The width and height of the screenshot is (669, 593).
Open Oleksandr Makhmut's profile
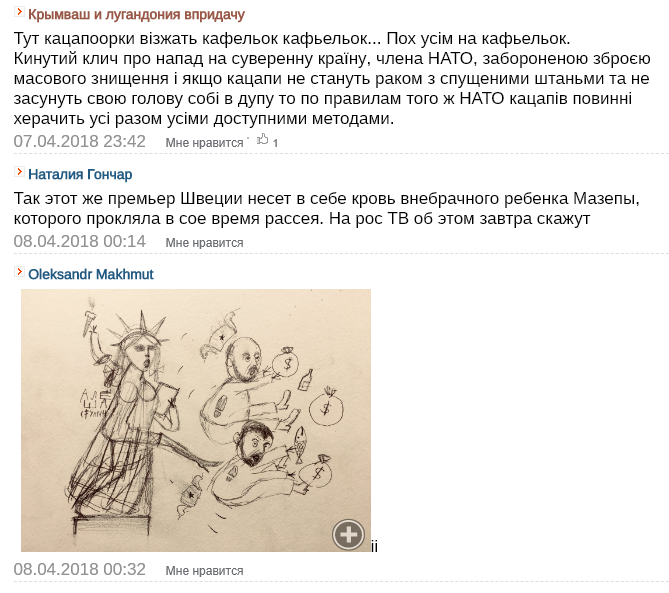90,274
